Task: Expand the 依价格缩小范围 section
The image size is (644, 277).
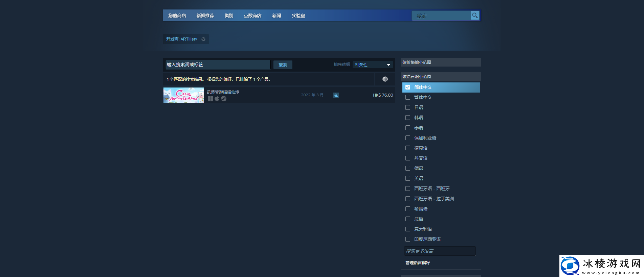Action: point(441,62)
